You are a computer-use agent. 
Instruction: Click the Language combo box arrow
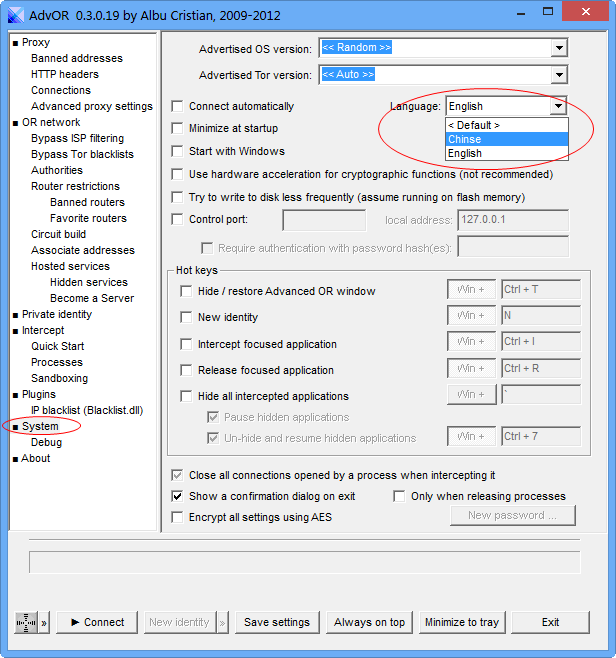[x=558, y=106]
